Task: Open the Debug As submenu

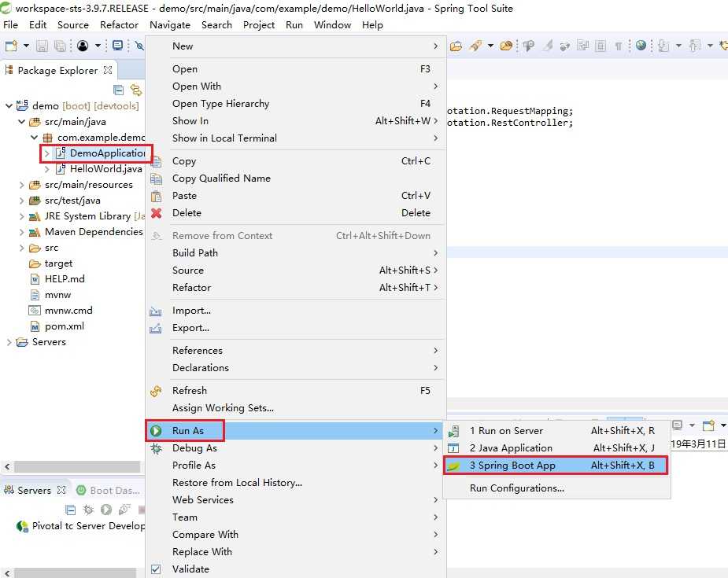Action: [x=296, y=447]
